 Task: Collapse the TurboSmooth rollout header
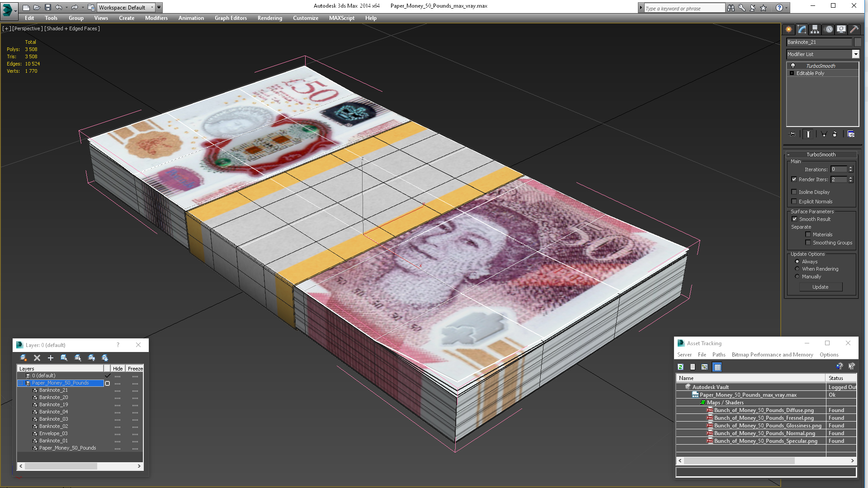click(x=821, y=155)
